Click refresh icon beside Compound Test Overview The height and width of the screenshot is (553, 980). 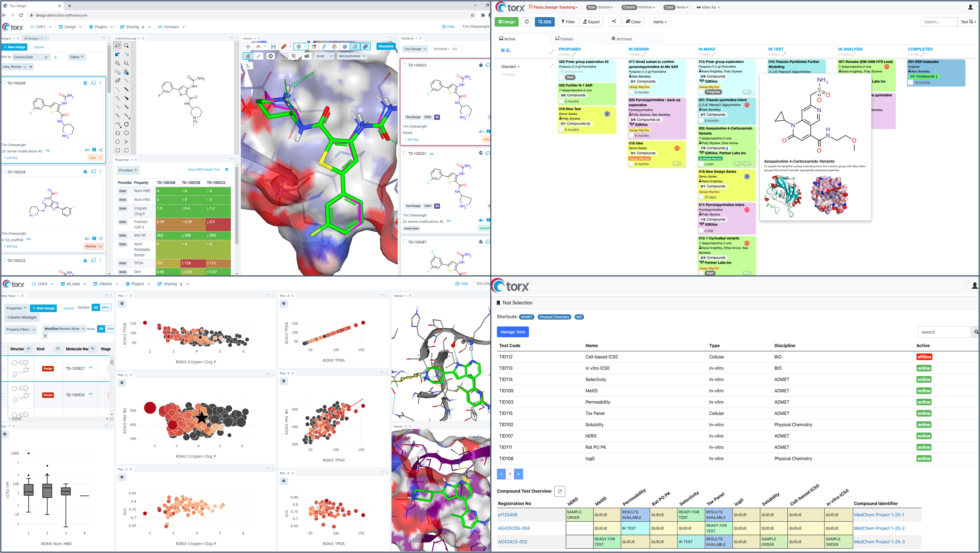pyautogui.click(x=560, y=491)
